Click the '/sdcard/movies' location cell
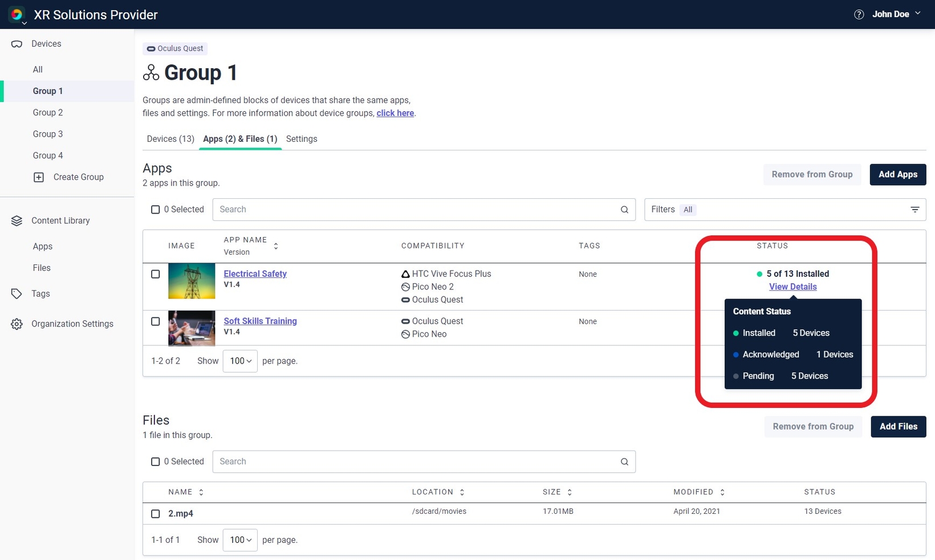This screenshot has height=560, width=935. (x=439, y=512)
